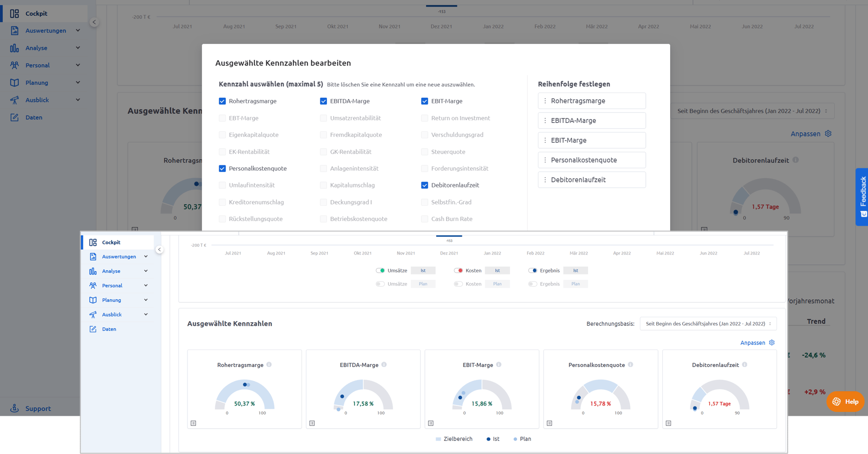
Task: Click the Planung icon in the foreground window sidebar
Action: [x=93, y=300]
